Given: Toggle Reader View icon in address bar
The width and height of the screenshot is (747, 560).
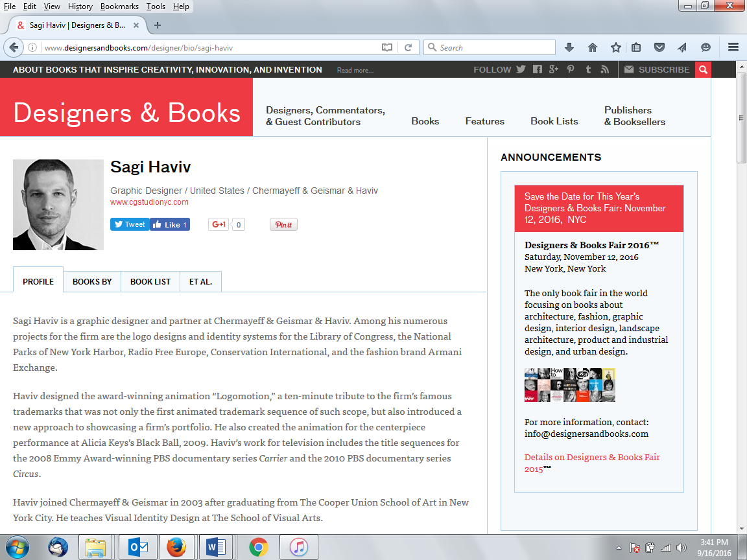Looking at the screenshot, I should [x=387, y=47].
